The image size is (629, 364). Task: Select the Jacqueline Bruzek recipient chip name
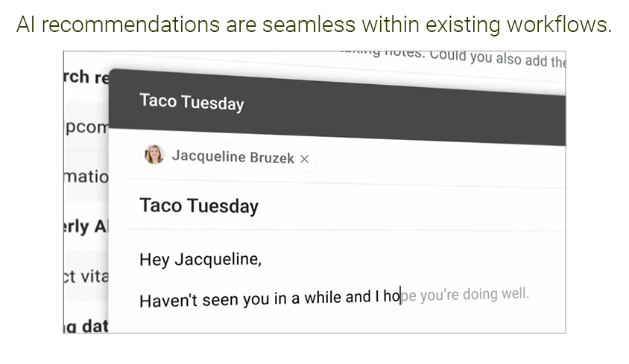coord(233,157)
